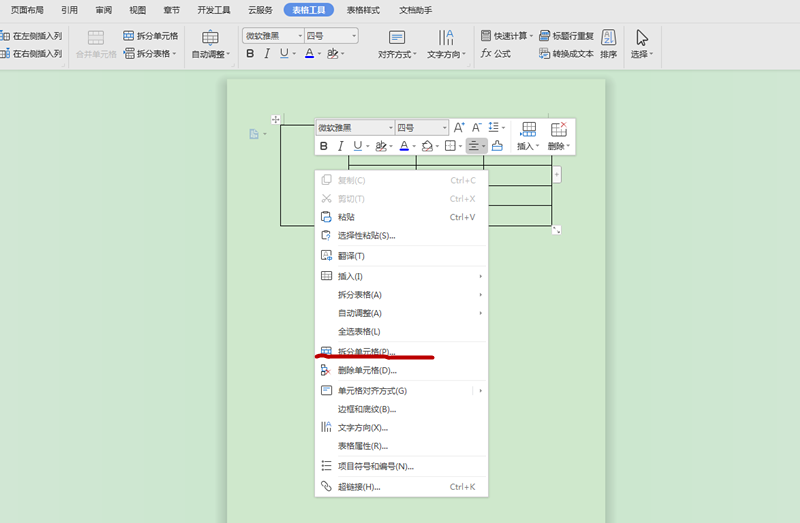This screenshot has height=523, width=800.
Task: Click 拆分单元格 in the ribbon
Action: pos(151,36)
